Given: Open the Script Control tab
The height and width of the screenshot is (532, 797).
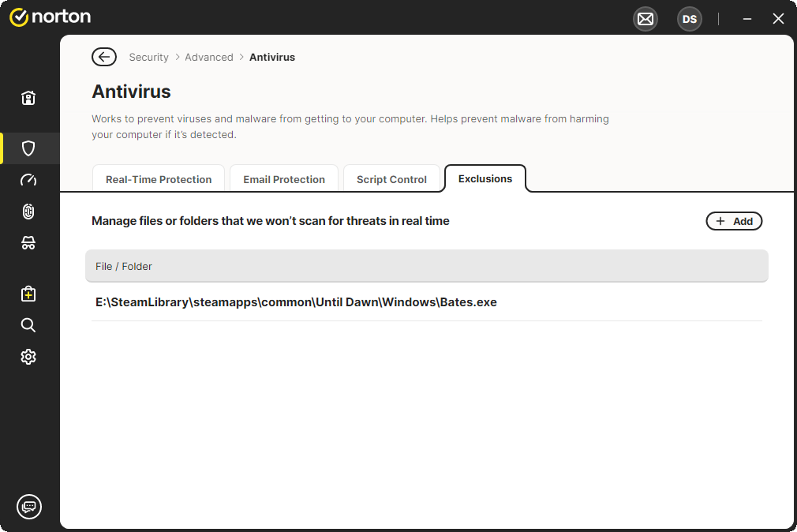Looking at the screenshot, I should click(x=391, y=179).
